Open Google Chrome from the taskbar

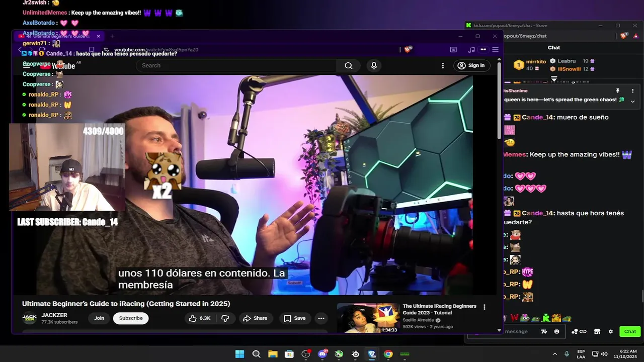(x=388, y=354)
